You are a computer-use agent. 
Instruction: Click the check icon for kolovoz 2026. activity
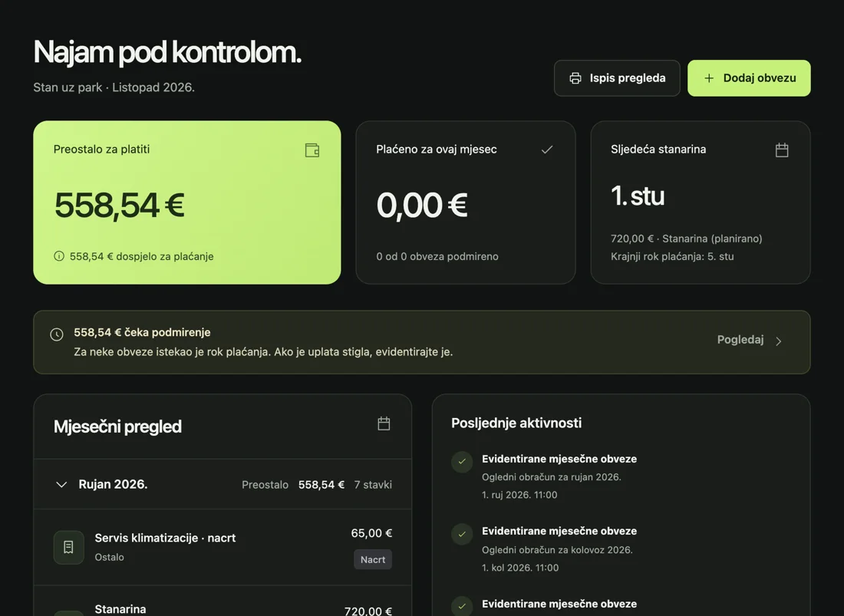point(462,534)
